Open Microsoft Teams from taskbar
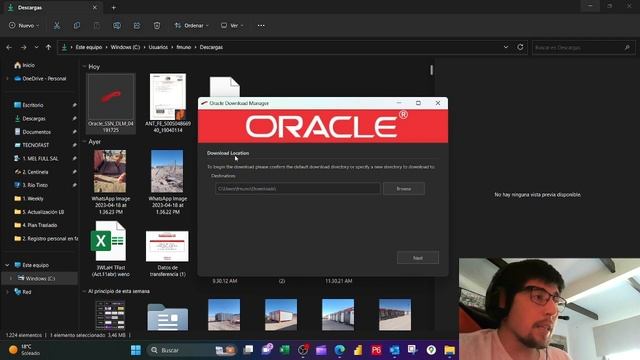Image resolution: width=640 pixels, height=360 pixels. pos(267,350)
